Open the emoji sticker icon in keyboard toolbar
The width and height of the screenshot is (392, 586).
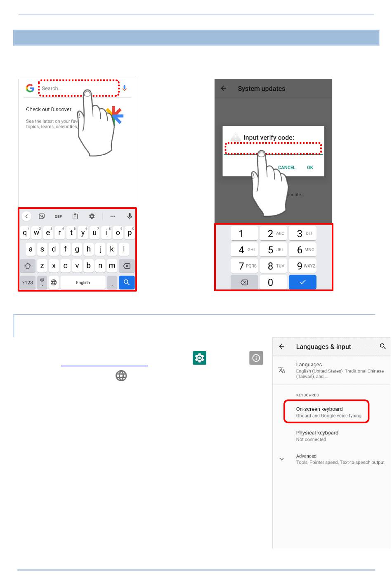coord(42,216)
